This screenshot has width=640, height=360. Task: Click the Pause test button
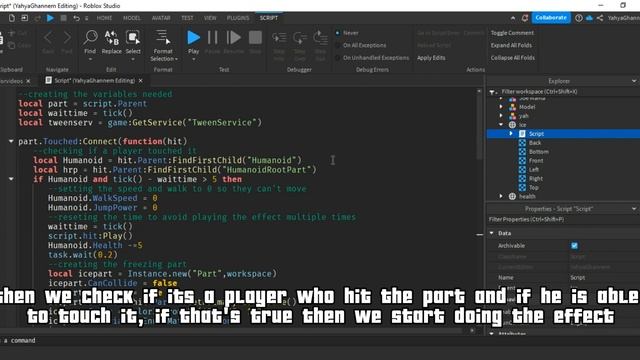(213, 38)
